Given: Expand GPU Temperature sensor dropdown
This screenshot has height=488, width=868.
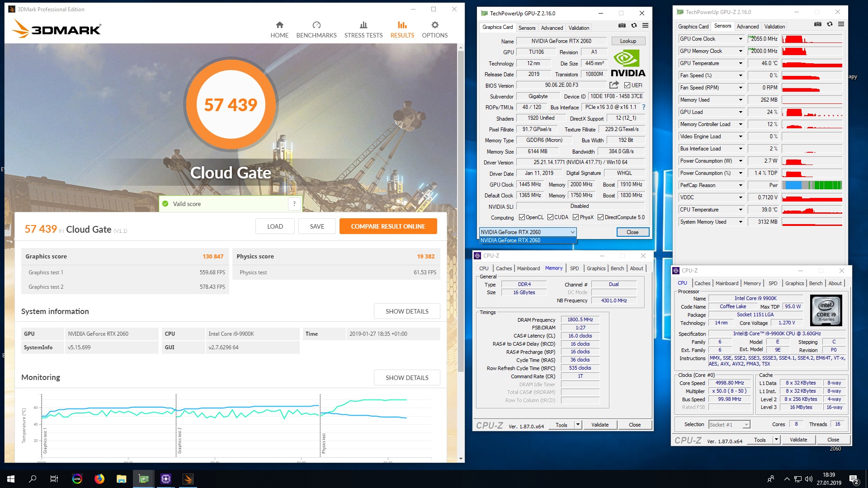Looking at the screenshot, I should (x=741, y=63).
